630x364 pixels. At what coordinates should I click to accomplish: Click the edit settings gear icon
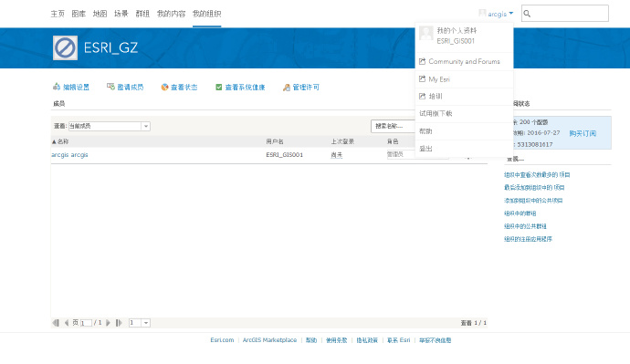click(x=57, y=87)
